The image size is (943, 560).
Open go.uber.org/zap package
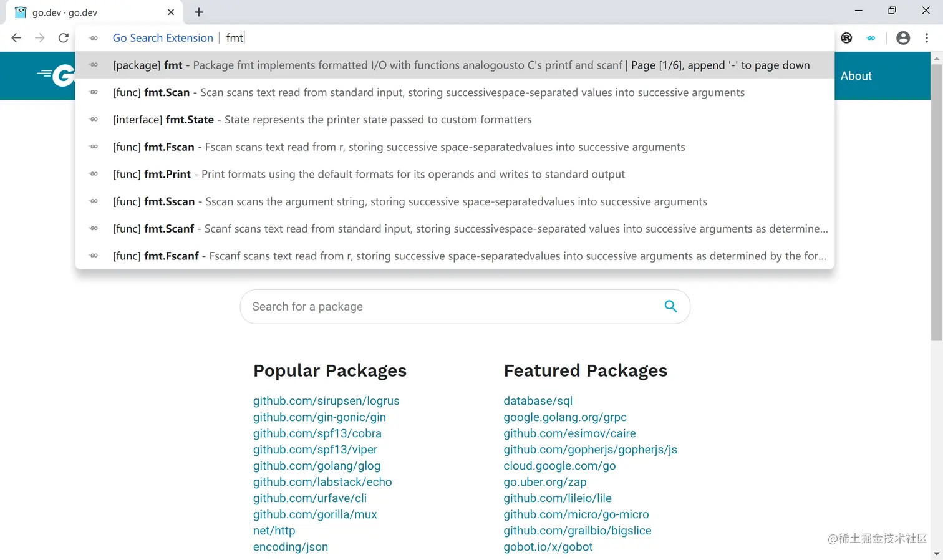[545, 482]
